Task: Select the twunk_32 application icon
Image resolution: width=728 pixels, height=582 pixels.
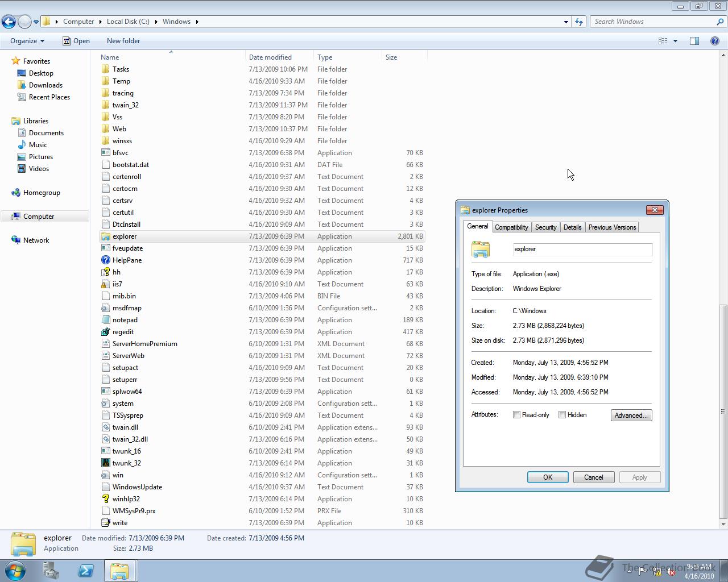Action: pos(105,463)
